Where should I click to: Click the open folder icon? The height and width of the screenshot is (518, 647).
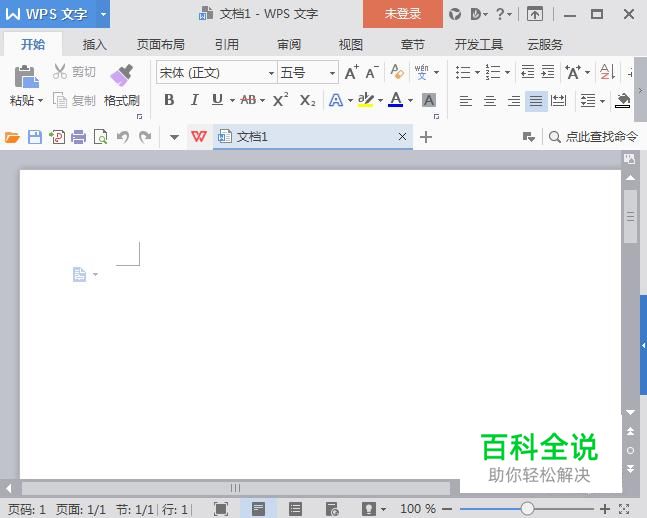(x=12, y=137)
